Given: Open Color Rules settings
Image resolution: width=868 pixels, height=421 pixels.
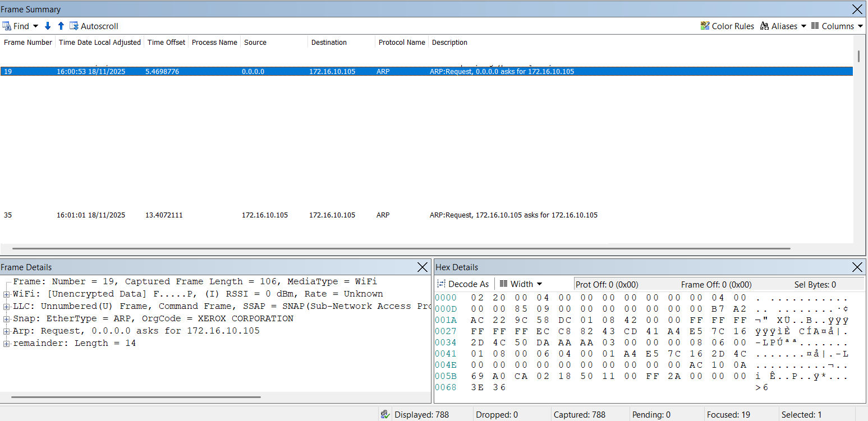Looking at the screenshot, I should 727,26.
